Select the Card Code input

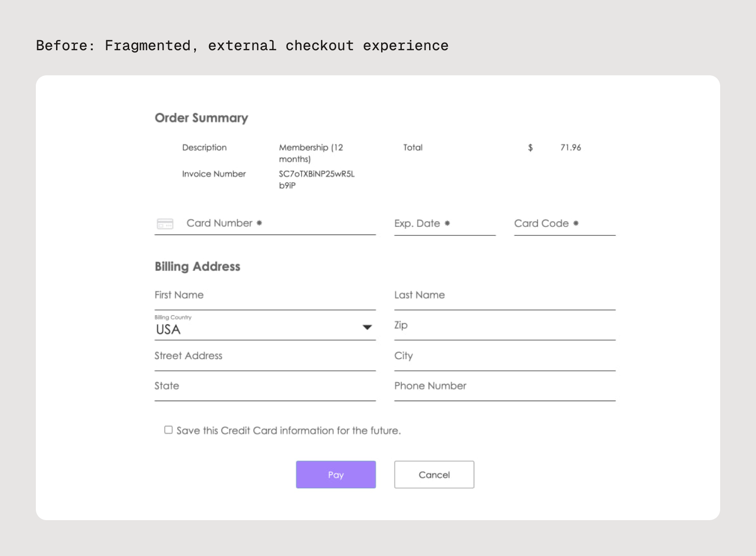click(564, 224)
